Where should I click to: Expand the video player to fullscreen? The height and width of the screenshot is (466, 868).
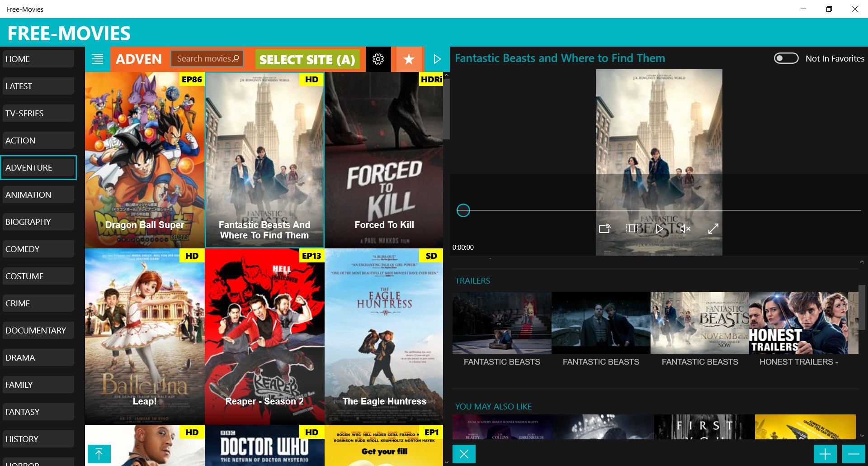713,229
